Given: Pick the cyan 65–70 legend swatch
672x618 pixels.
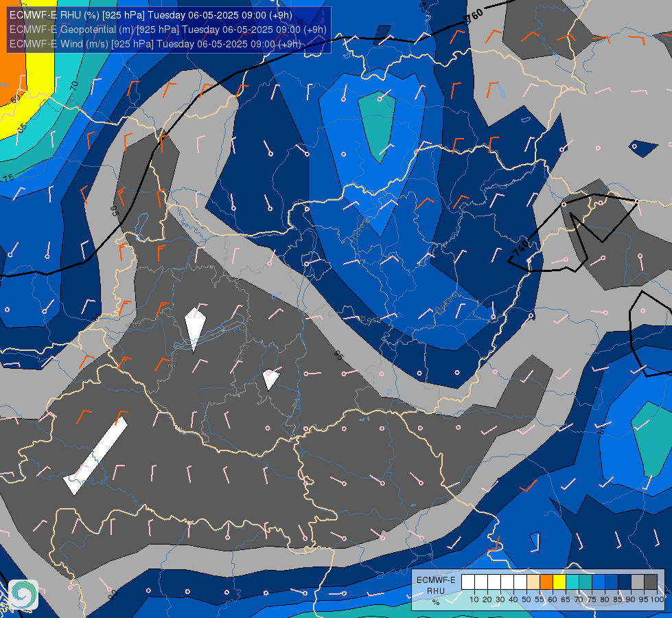Looking at the screenshot, I should [572, 582].
